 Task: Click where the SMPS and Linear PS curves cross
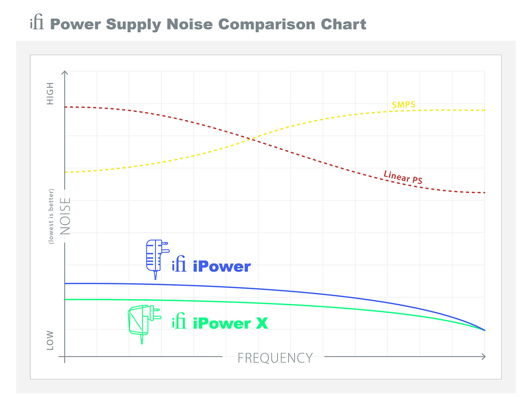[x=252, y=139]
